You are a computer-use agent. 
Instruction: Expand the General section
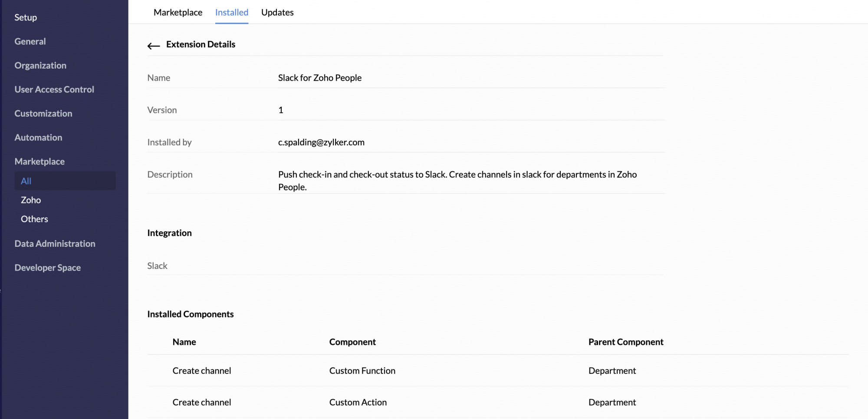click(30, 42)
